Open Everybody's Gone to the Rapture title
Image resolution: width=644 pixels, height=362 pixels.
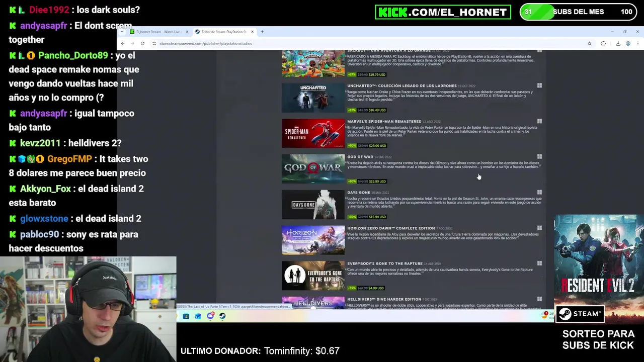click(385, 263)
